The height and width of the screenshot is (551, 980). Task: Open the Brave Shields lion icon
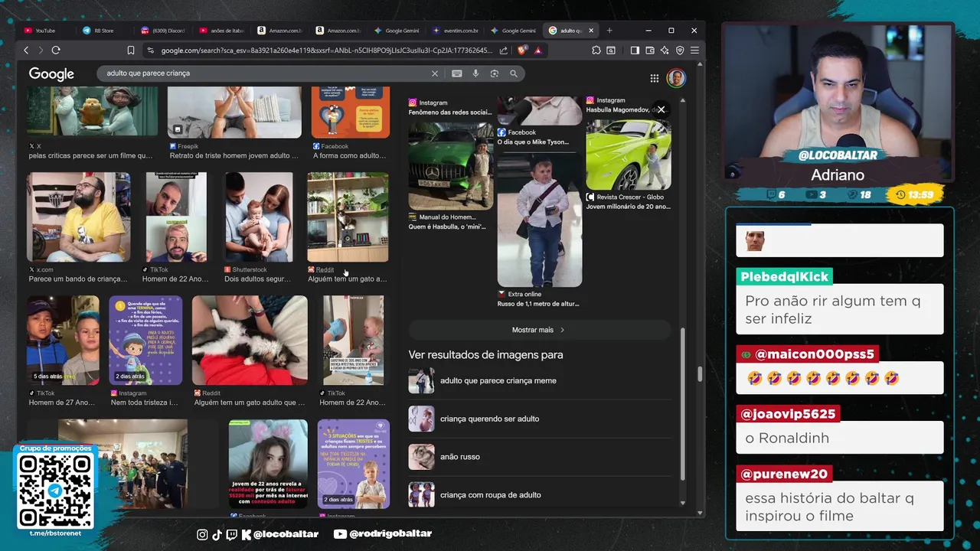(x=522, y=51)
